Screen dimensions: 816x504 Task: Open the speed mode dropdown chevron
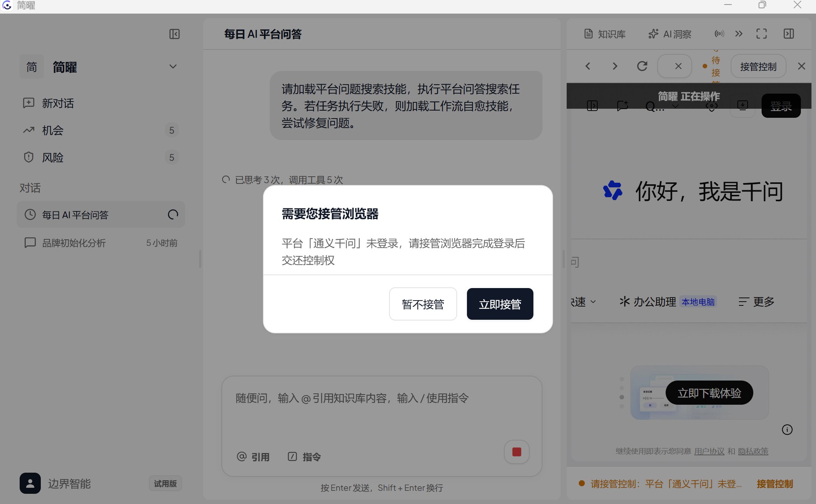click(x=593, y=302)
